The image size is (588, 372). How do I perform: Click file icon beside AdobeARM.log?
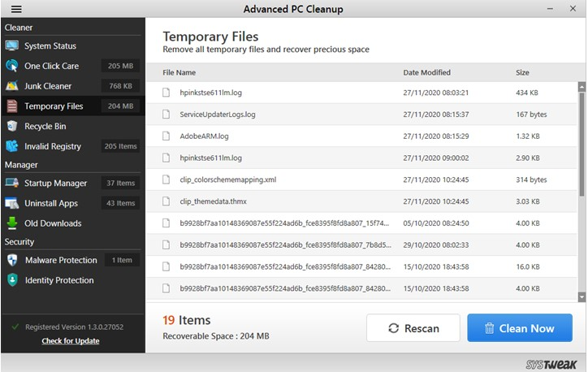166,136
